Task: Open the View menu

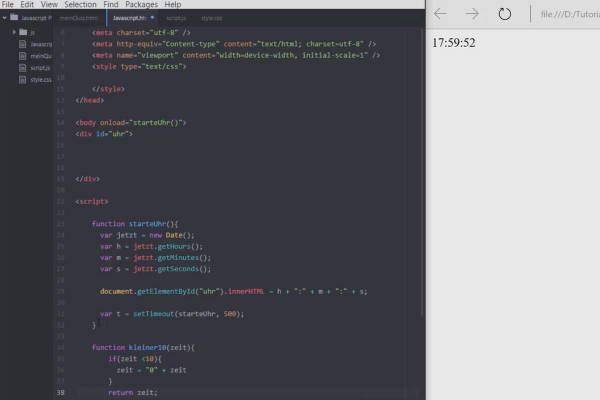Action: tap(49, 5)
